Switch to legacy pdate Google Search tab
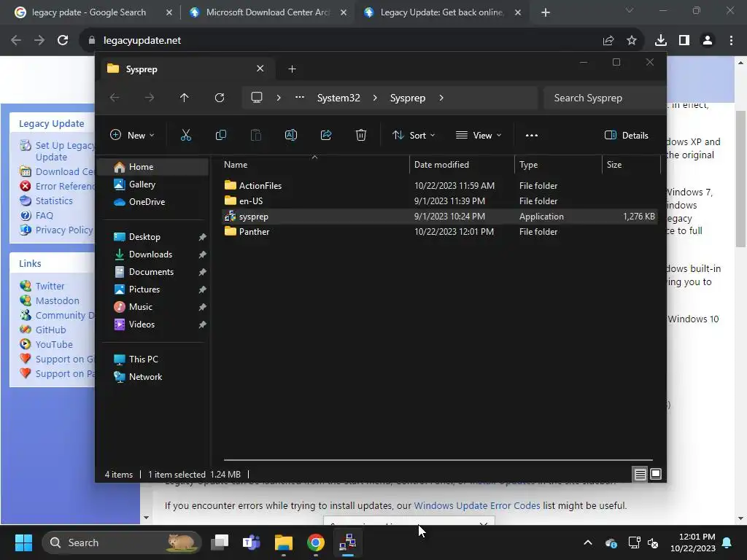 click(x=88, y=12)
